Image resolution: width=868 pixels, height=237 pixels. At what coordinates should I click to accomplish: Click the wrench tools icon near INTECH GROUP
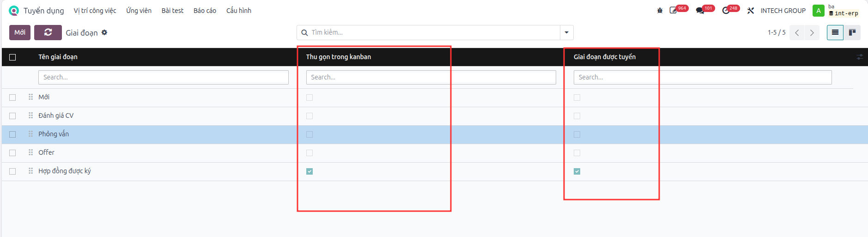pos(751,11)
